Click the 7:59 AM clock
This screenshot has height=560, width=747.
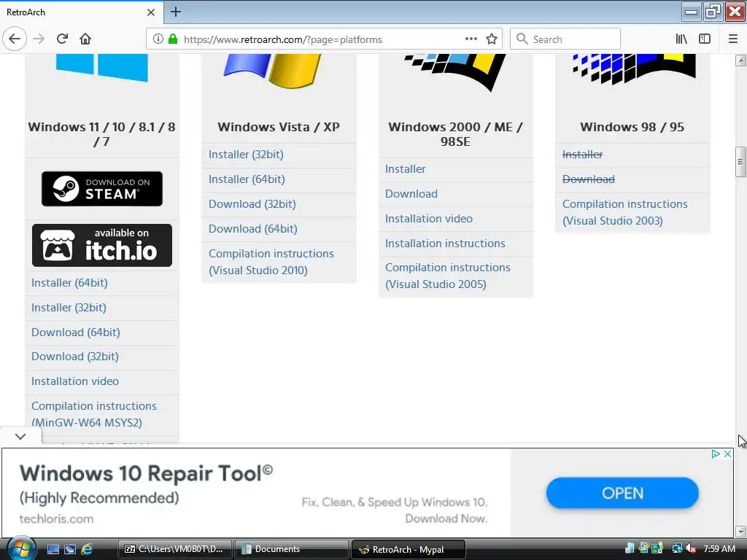pyautogui.click(x=719, y=548)
